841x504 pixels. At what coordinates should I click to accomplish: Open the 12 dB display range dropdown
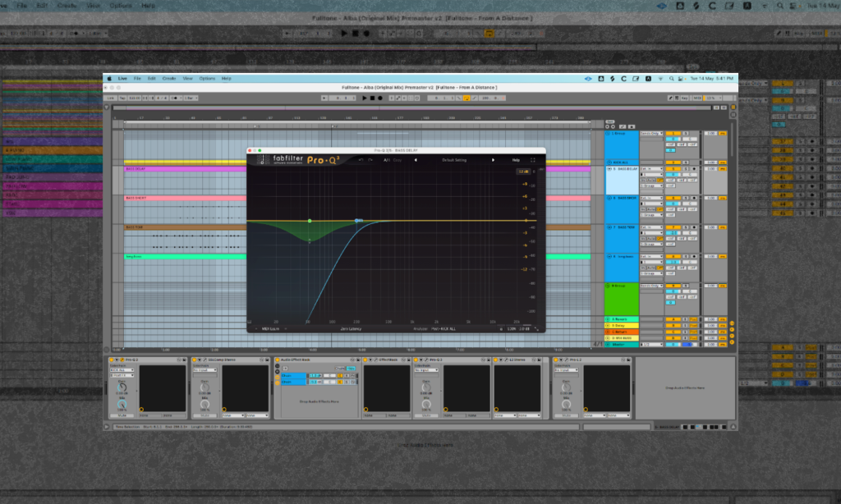pos(522,172)
